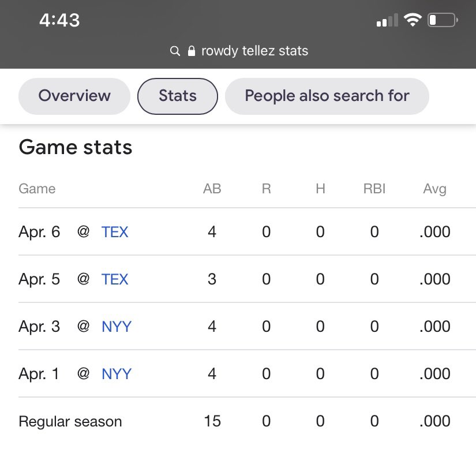Tap the cellular signal bars icon
476x453 pixels.
coord(387,20)
